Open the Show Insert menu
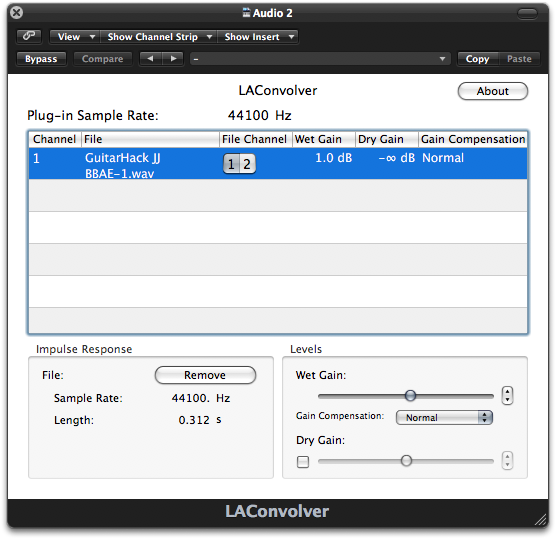 click(258, 37)
